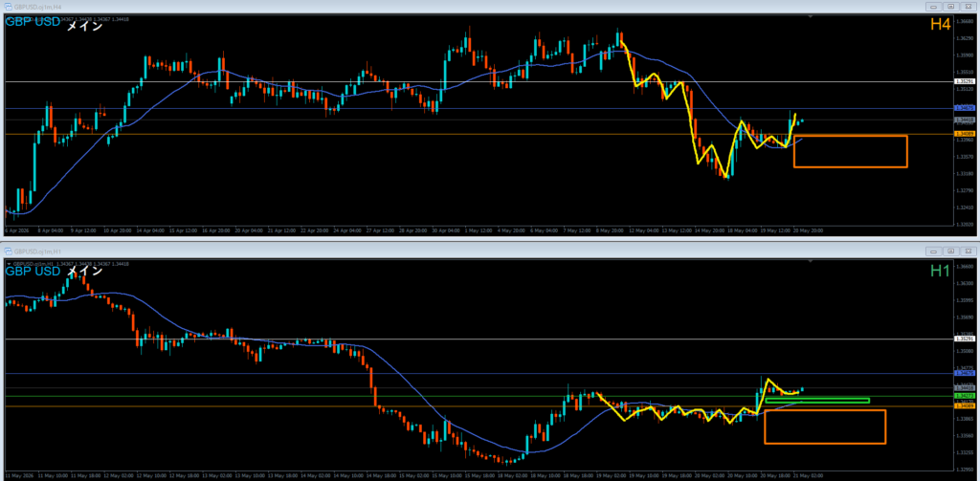Screen dimensions: 980x481
Task: Select the orange rectangle in the H1 chart
Action: [x=825, y=426]
